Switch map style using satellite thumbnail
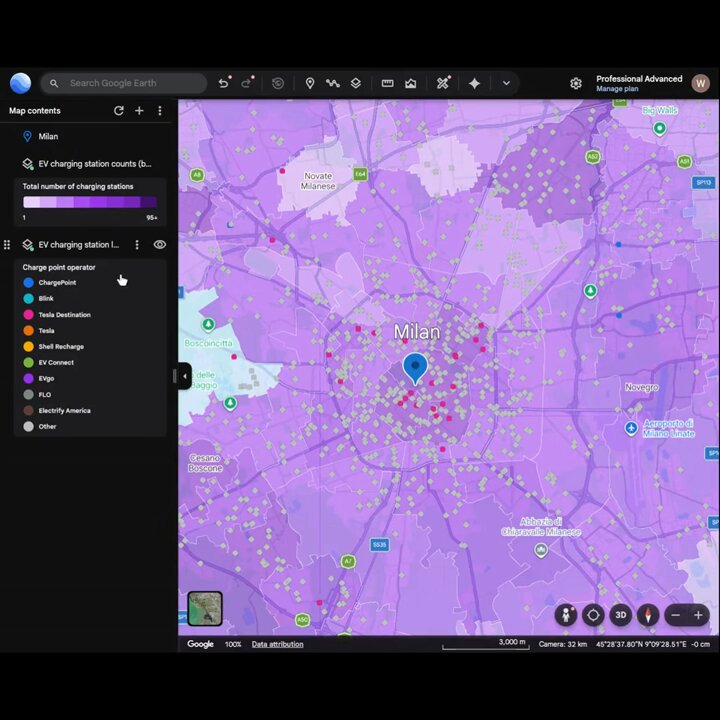Viewport: 720px width, 720px height. tap(205, 609)
